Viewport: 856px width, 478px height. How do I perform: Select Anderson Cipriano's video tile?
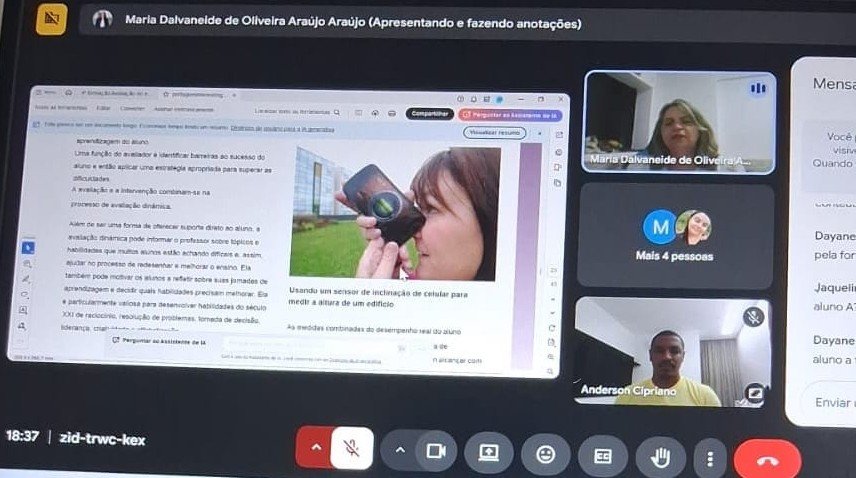[673, 352]
